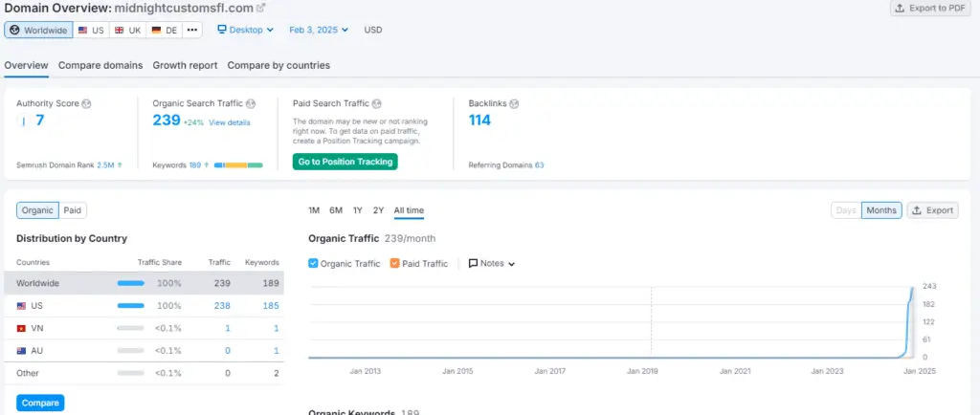Click the US flag country button
This screenshot has width=980, height=415.
[91, 30]
